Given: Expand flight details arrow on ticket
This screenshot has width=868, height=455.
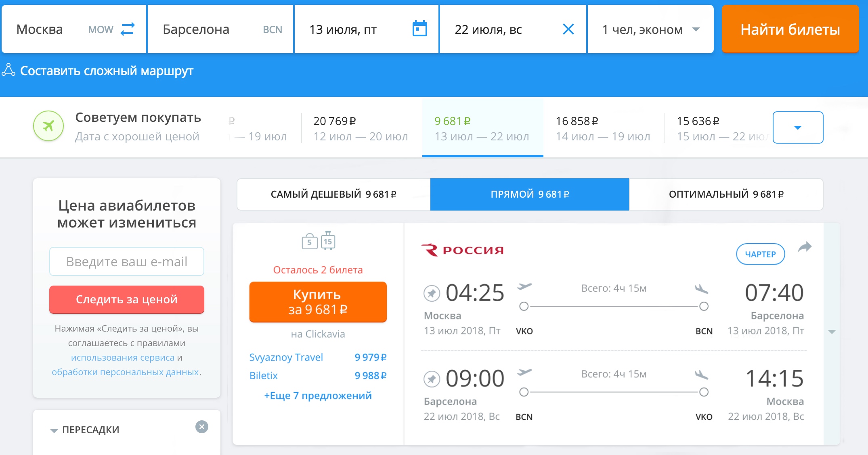Looking at the screenshot, I should 832,332.
